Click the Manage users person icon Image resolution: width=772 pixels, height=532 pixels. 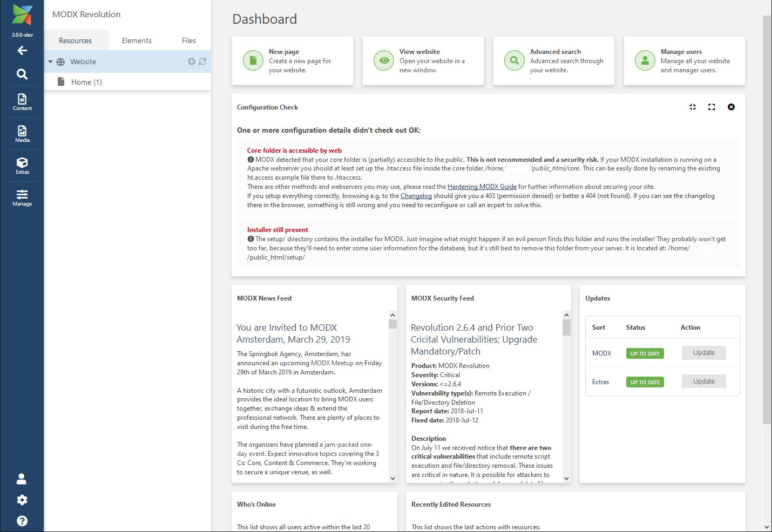click(x=645, y=60)
